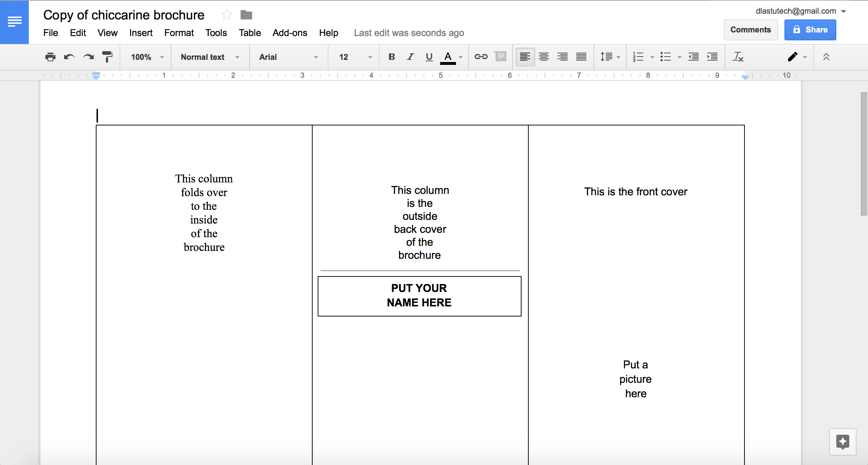Click the Underline formatting icon

429,57
